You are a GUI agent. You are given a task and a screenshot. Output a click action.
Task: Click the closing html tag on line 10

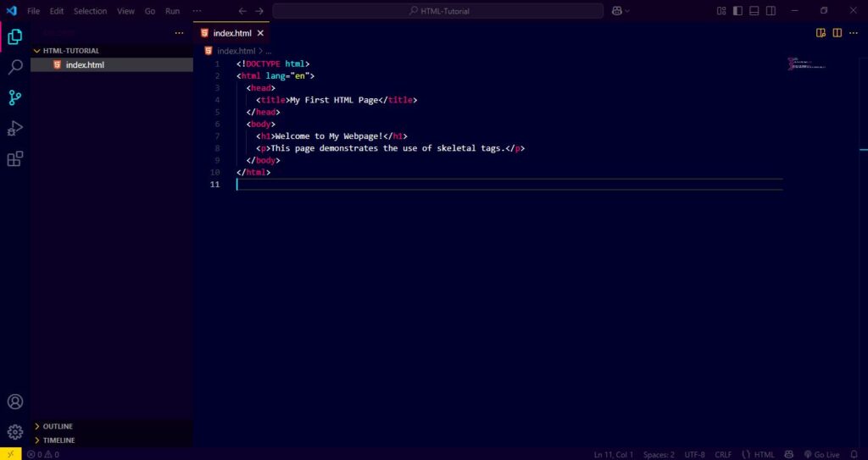tap(253, 172)
